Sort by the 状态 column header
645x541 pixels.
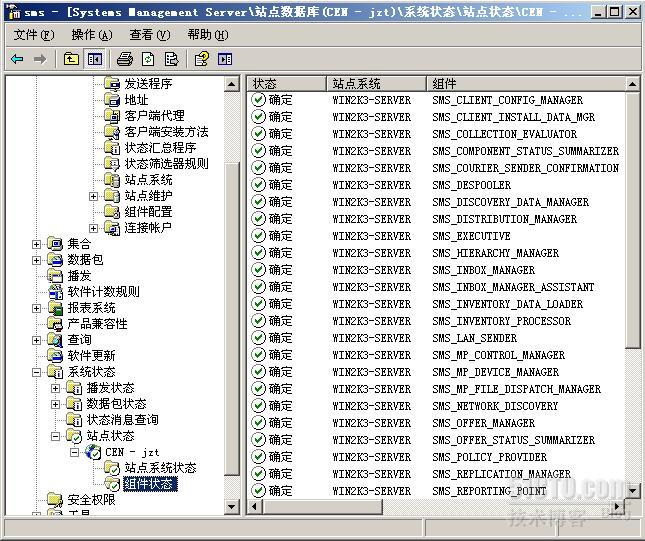(287, 84)
